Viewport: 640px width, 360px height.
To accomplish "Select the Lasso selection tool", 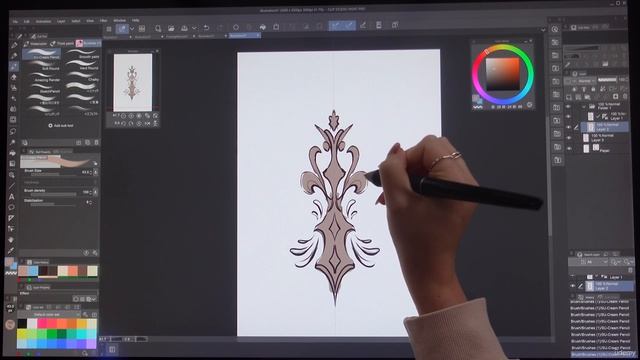I will point(13,131).
